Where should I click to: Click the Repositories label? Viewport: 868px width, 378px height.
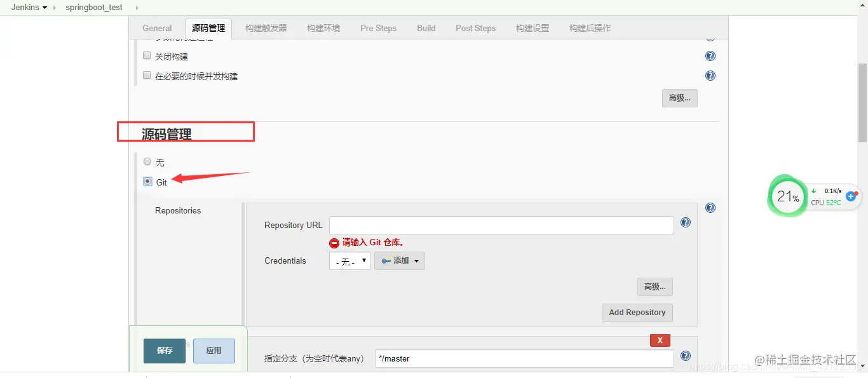[x=178, y=210]
